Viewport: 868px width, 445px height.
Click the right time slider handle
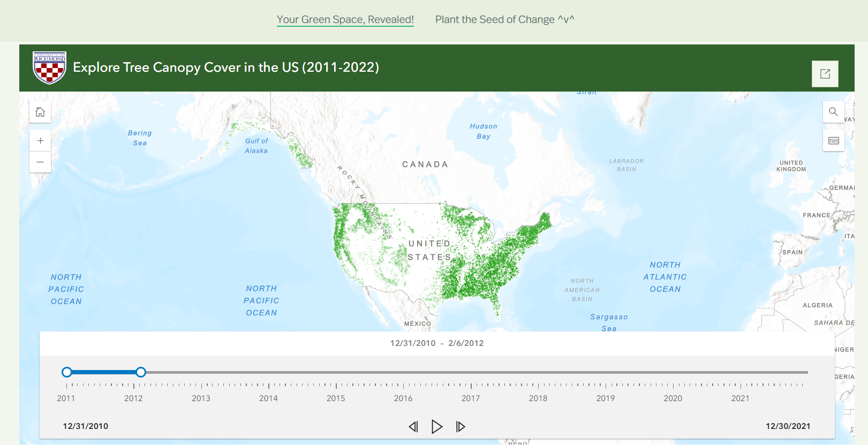pos(141,372)
